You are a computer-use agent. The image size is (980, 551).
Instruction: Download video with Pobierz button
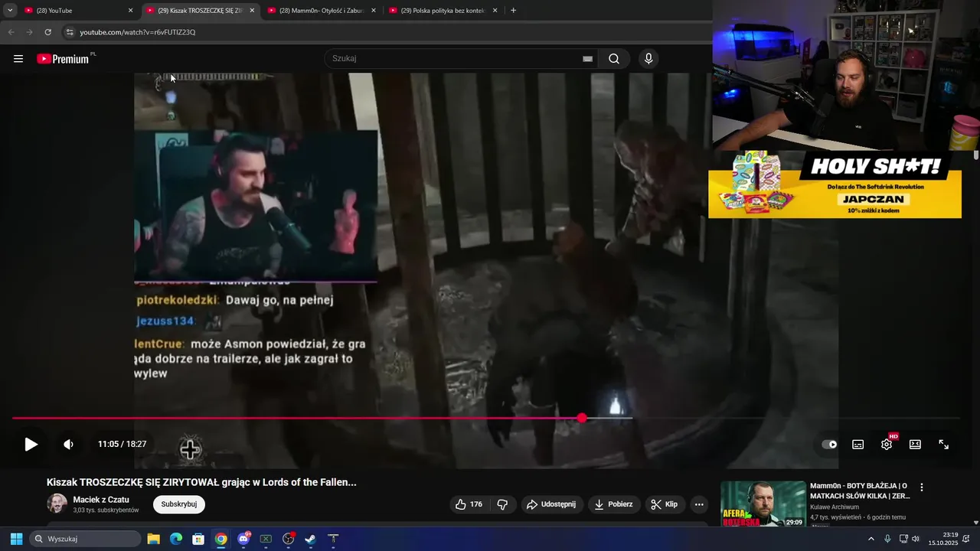tap(613, 504)
